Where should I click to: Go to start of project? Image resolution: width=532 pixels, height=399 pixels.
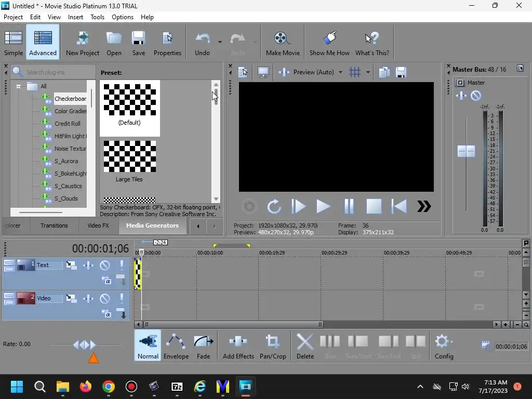(x=399, y=206)
